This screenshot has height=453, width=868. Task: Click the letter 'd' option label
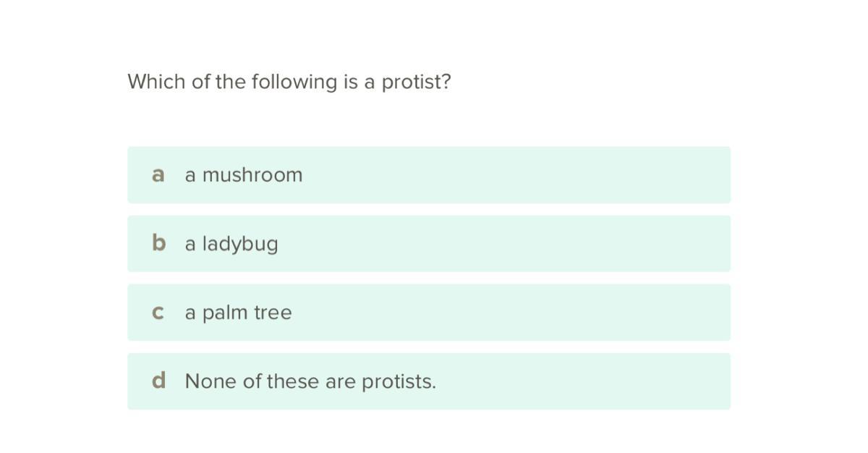click(158, 381)
